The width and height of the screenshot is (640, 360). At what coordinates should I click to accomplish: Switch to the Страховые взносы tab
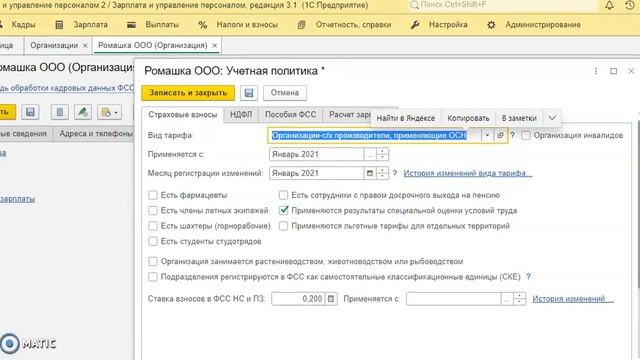tap(182, 115)
